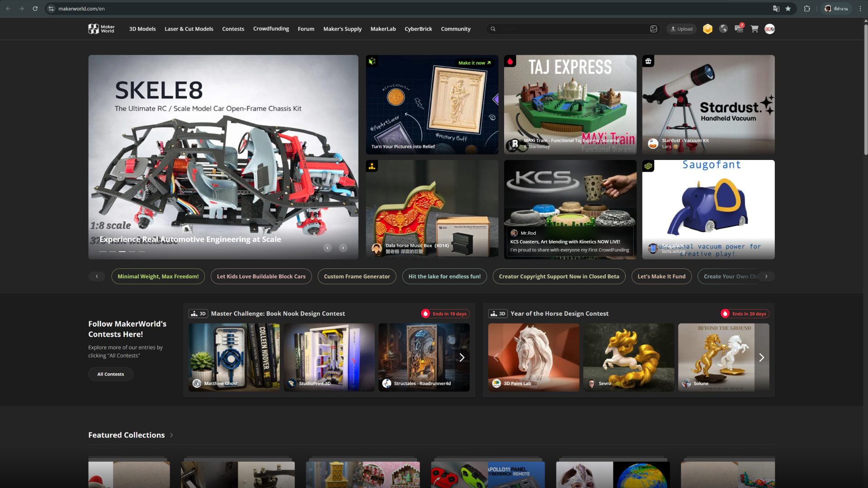
Task: Click the MakerWorld logo
Action: 101,29
